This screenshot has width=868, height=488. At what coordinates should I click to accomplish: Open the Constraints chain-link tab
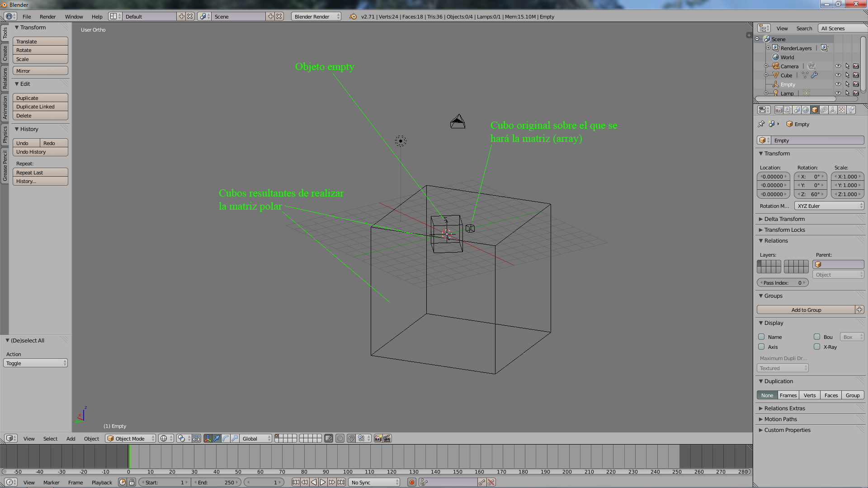[x=824, y=110]
